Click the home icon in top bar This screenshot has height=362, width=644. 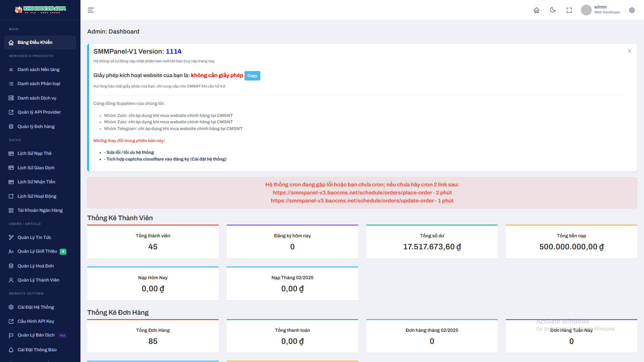(536, 10)
